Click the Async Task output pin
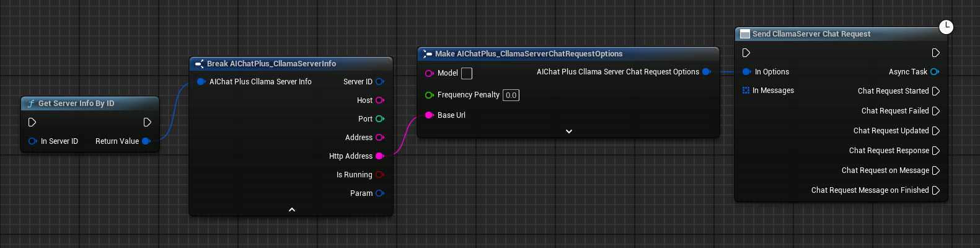 coord(935,72)
